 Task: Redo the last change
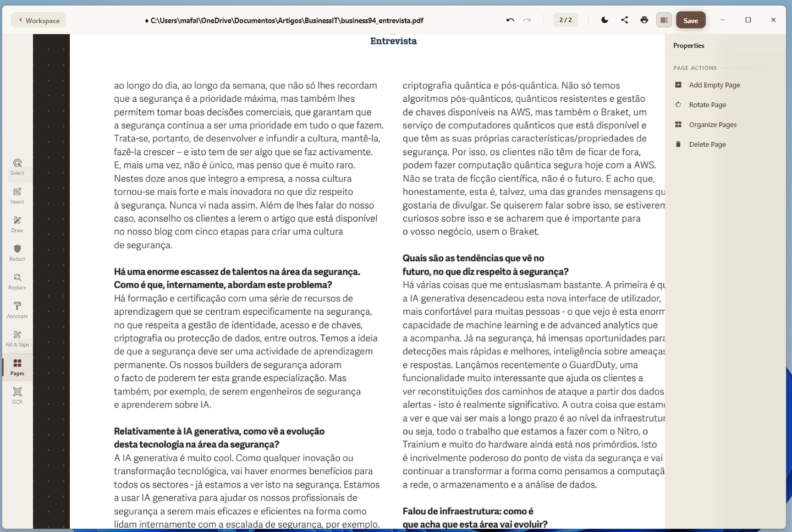(527, 20)
